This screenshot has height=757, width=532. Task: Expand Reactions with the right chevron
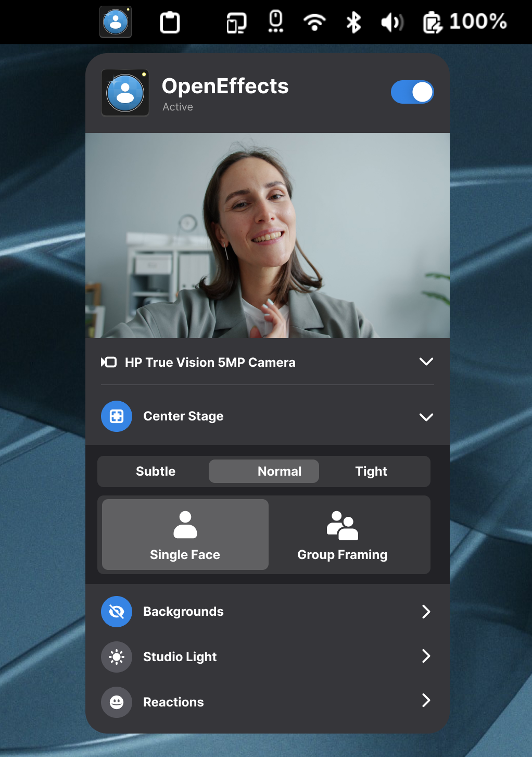tap(426, 700)
